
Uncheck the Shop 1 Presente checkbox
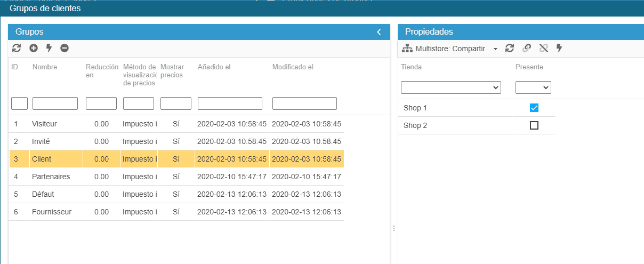pyautogui.click(x=534, y=108)
